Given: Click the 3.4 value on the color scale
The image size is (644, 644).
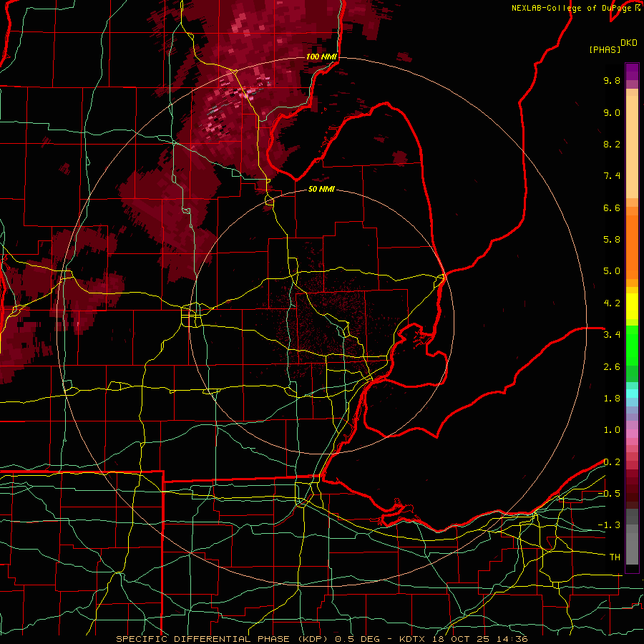Looking at the screenshot, I should click(612, 335).
